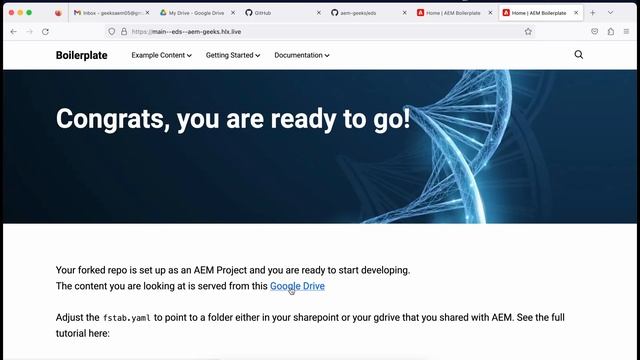Bookmark this page with the star icon
The width and height of the screenshot is (640, 360).
coord(528,31)
